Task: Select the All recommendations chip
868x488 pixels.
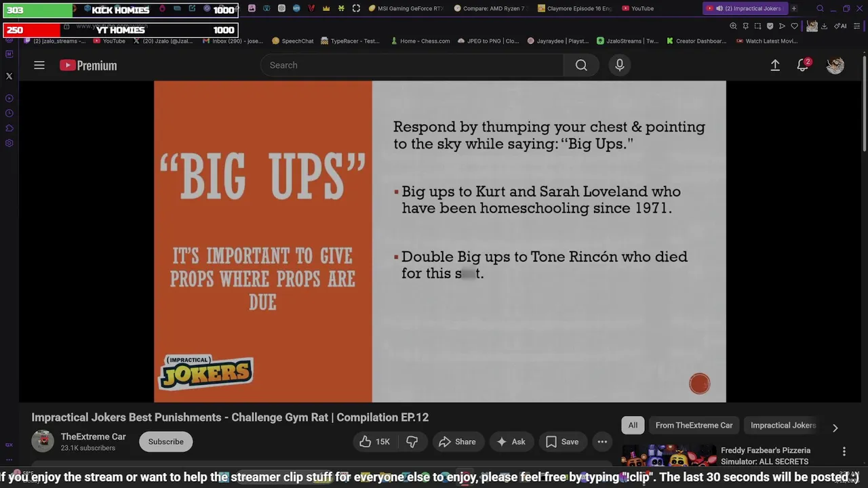Action: (633, 426)
